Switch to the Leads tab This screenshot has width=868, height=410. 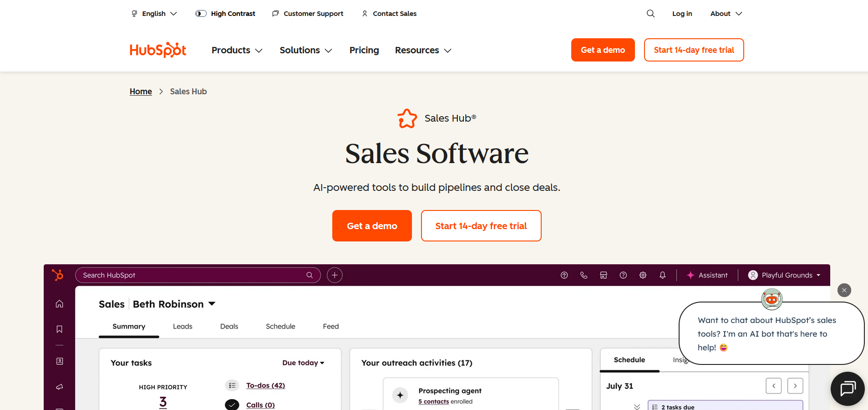click(183, 327)
